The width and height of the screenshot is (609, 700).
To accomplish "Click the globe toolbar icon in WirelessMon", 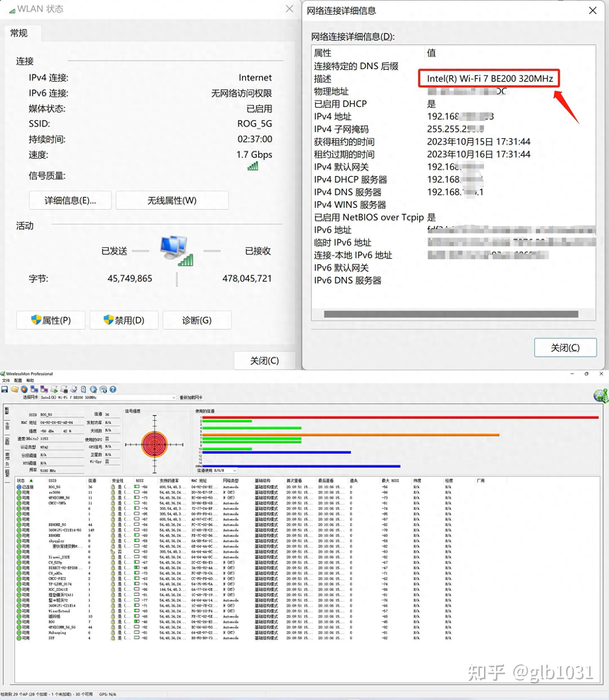I will [93, 389].
